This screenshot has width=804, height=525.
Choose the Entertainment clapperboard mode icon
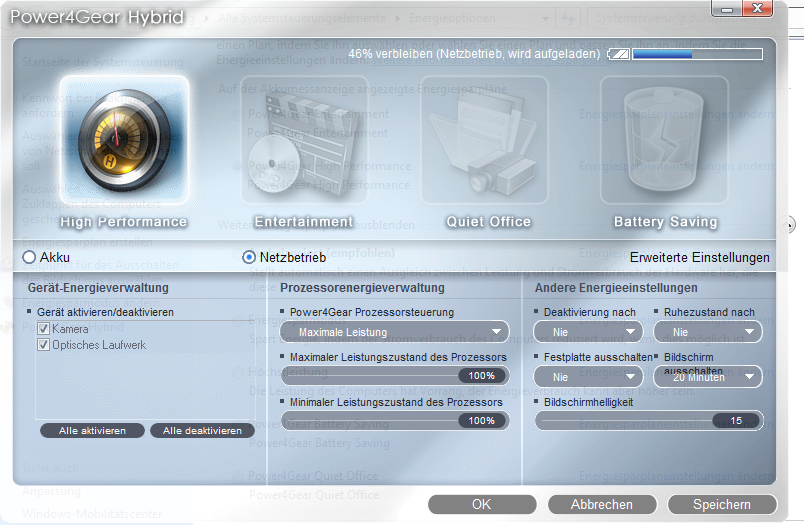click(304, 139)
